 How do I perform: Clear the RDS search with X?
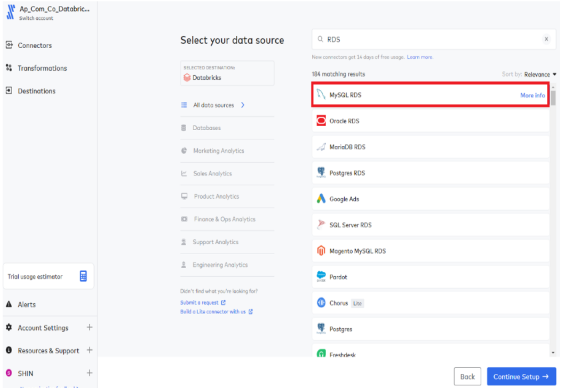(x=546, y=39)
